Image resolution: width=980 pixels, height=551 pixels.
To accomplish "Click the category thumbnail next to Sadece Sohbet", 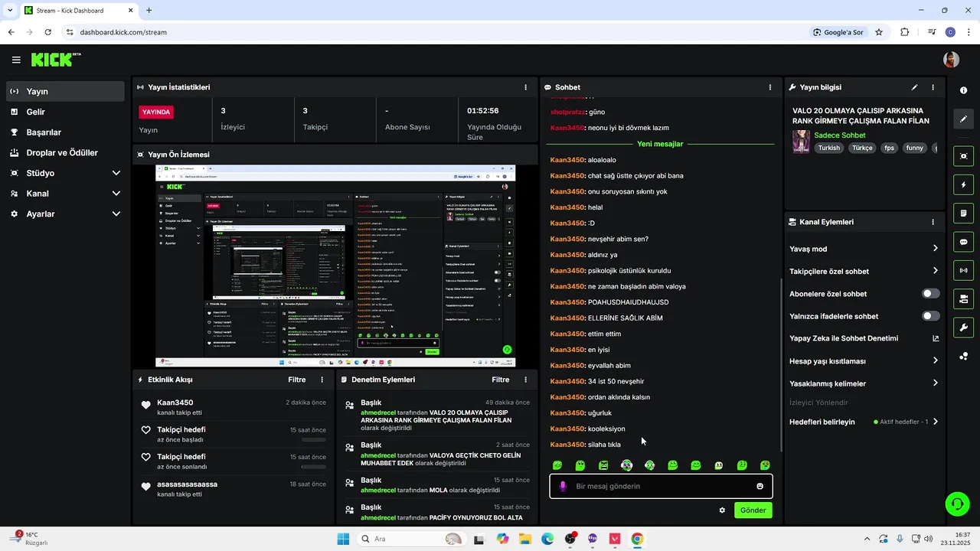I will [801, 142].
